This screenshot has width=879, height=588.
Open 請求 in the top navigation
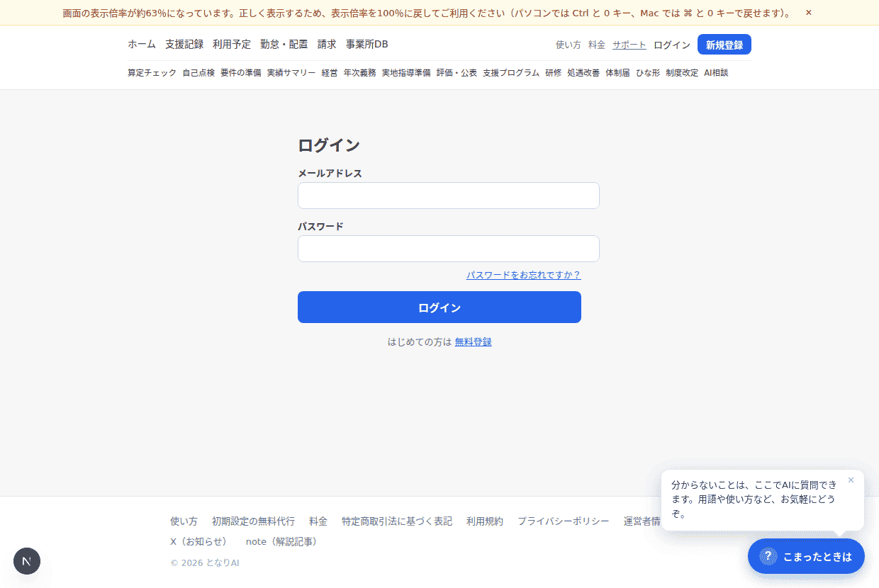click(x=327, y=44)
